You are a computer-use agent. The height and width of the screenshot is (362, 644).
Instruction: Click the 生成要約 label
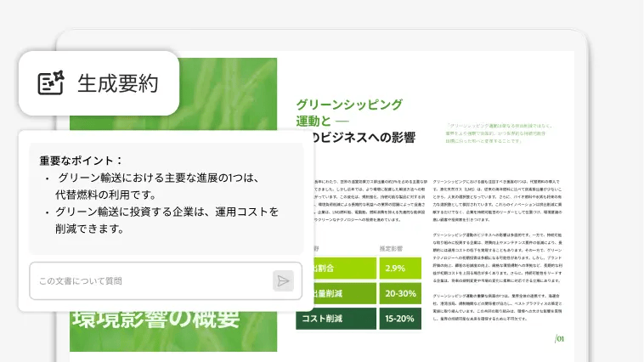118,83
